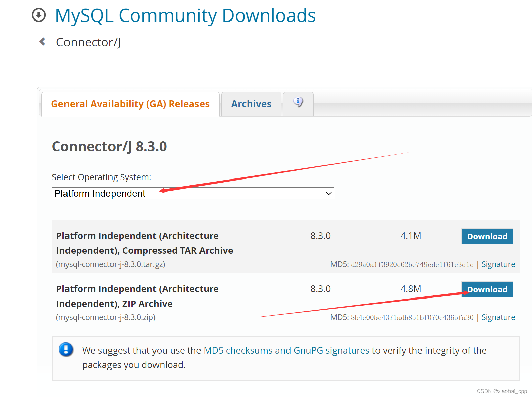Open the Select Operating System dropdown
Image resolution: width=532 pixels, height=397 pixels.
193,193
